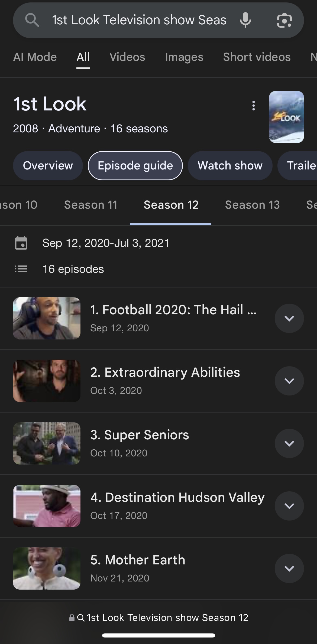Open Google Lens camera search
The image size is (317, 644).
pos(284,20)
